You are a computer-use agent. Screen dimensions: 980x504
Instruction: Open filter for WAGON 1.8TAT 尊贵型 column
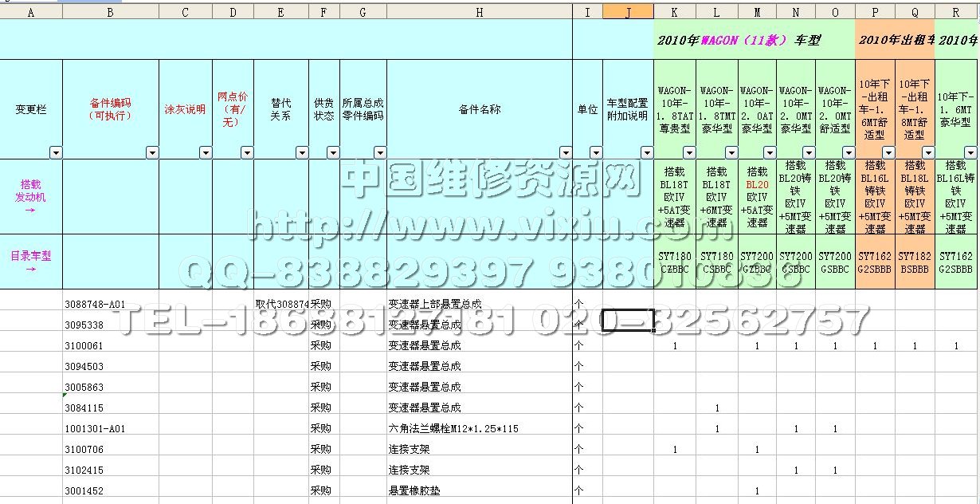tap(688, 152)
